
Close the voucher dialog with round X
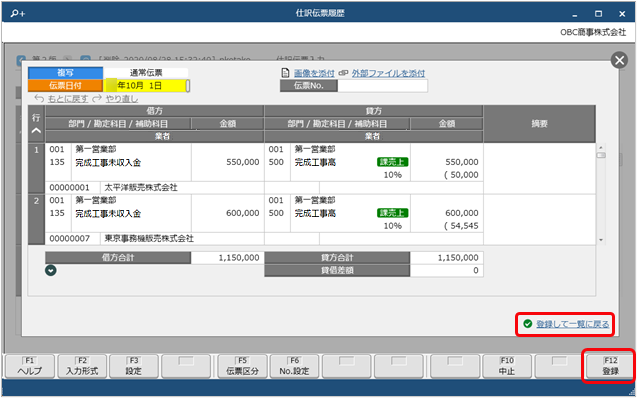pyautogui.click(x=619, y=61)
